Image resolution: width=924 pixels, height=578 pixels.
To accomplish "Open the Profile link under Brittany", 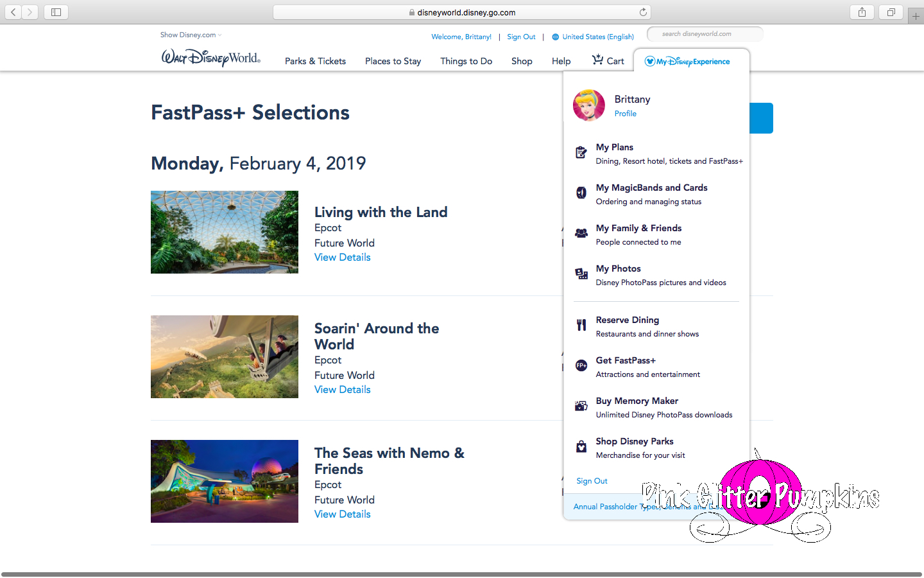I will click(626, 114).
